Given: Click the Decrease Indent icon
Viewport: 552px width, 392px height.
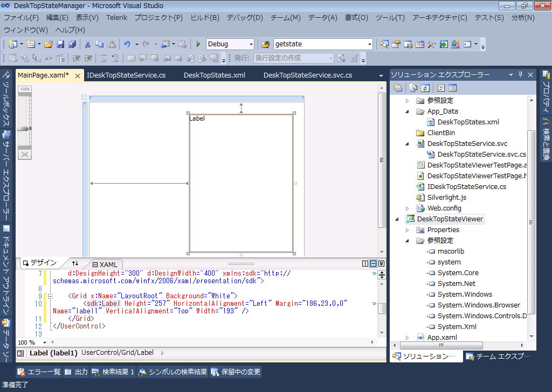Looking at the screenshot, I should [77, 58].
